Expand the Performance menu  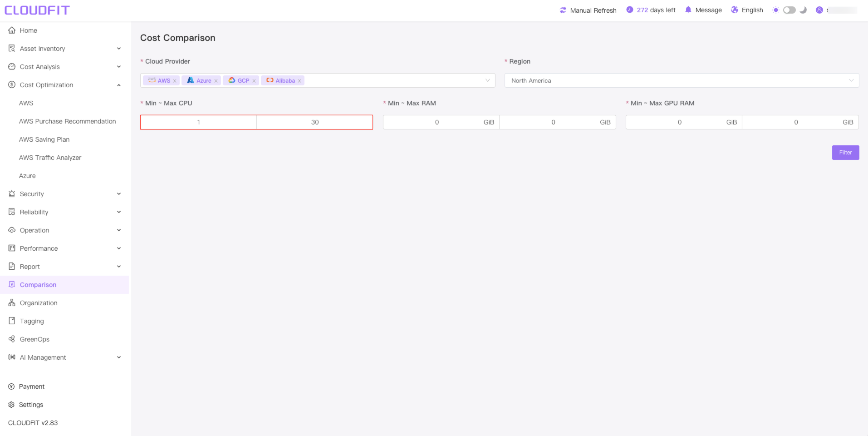point(119,248)
